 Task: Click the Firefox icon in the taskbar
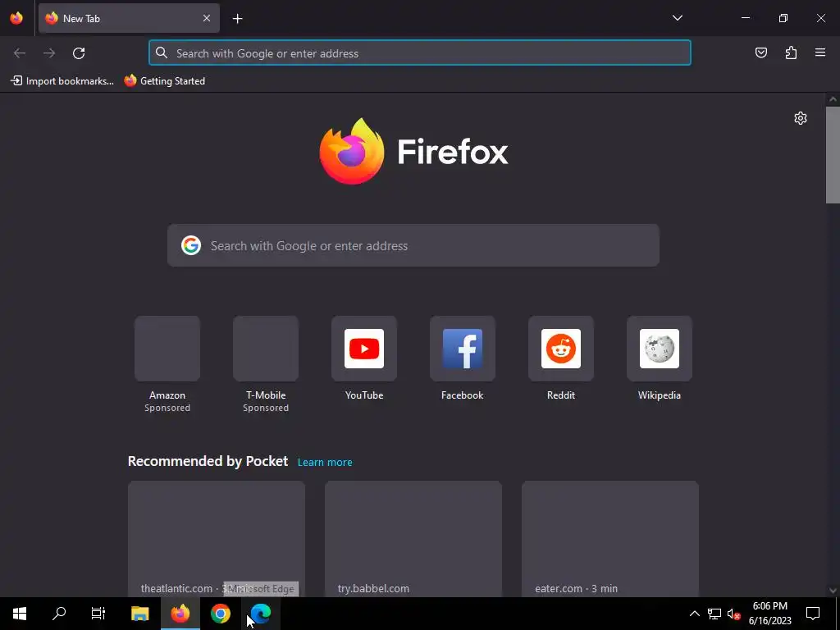180,614
